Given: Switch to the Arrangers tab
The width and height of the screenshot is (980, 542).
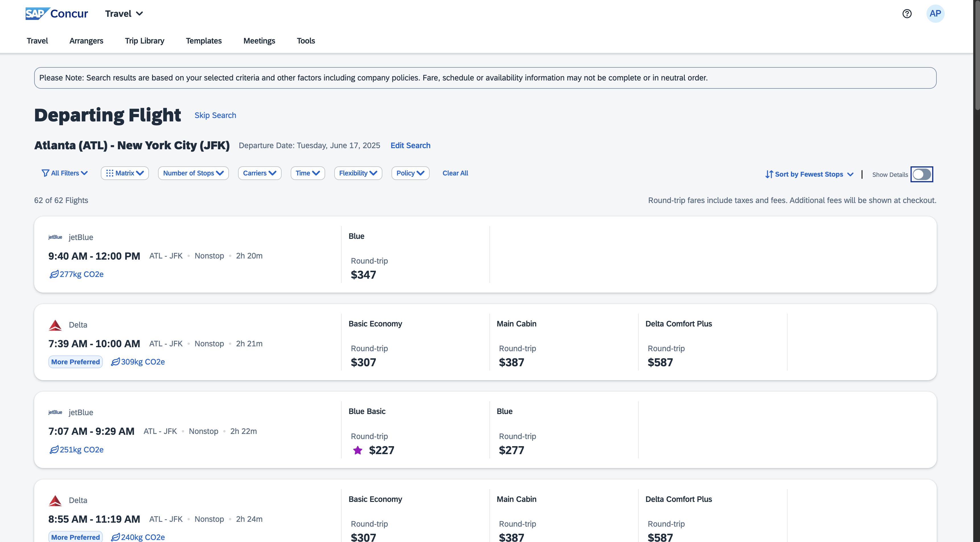Looking at the screenshot, I should [86, 41].
